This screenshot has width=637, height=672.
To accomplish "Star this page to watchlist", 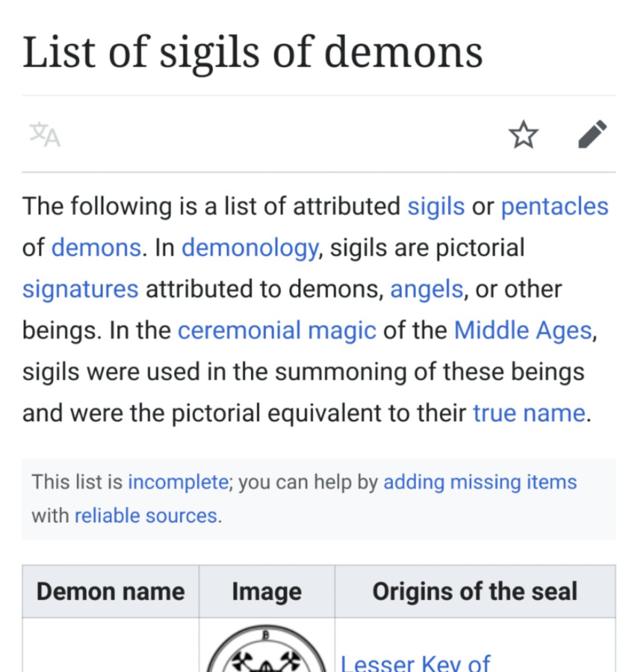I will point(523,135).
